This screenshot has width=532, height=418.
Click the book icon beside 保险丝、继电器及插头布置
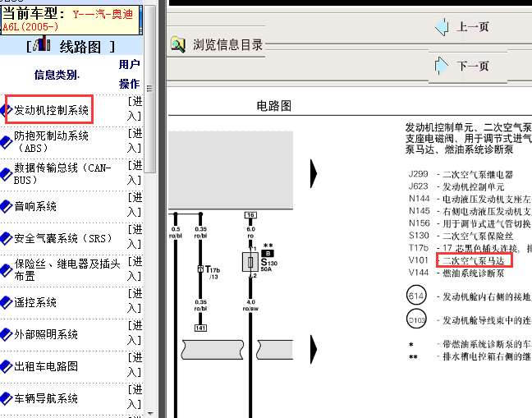(6, 270)
